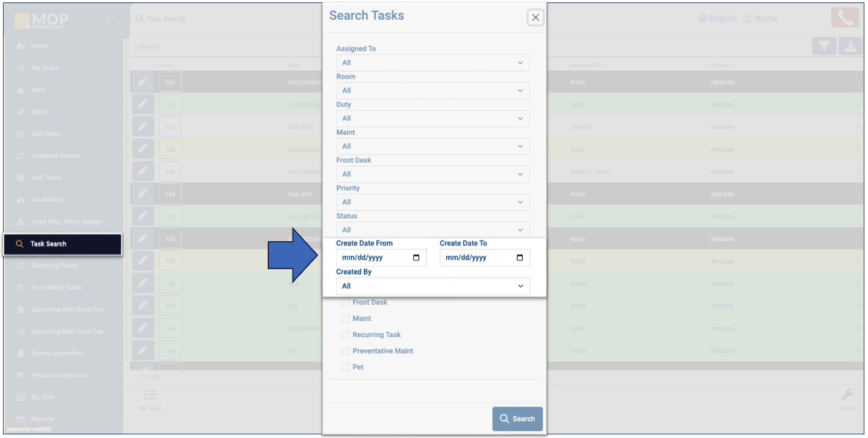Expand the Created By dropdown

pos(433,286)
